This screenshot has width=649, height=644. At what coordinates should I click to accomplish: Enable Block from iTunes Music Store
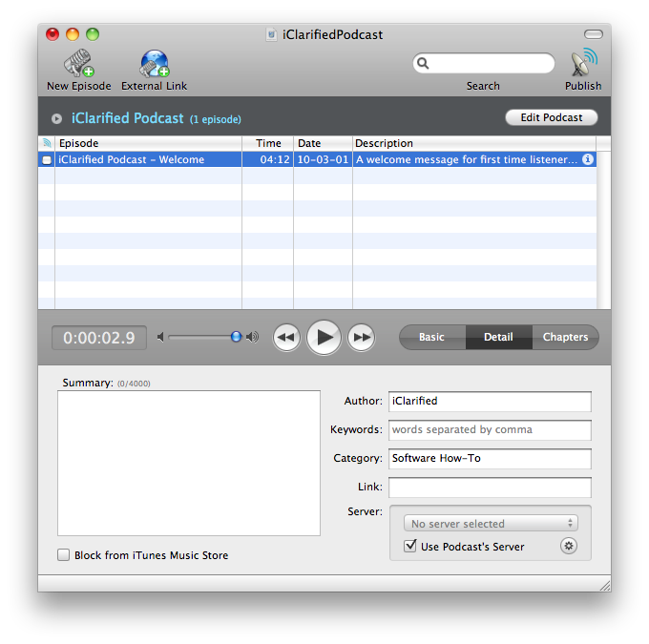coord(63,555)
